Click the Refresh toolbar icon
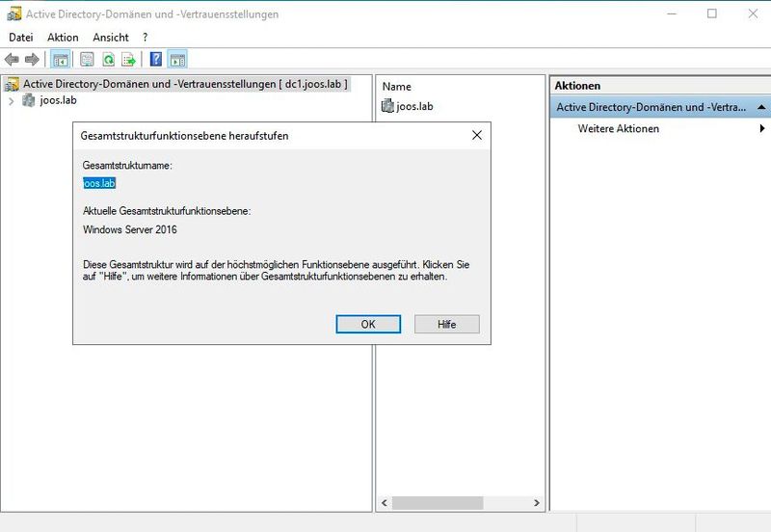The height and width of the screenshot is (532, 771). [108, 60]
